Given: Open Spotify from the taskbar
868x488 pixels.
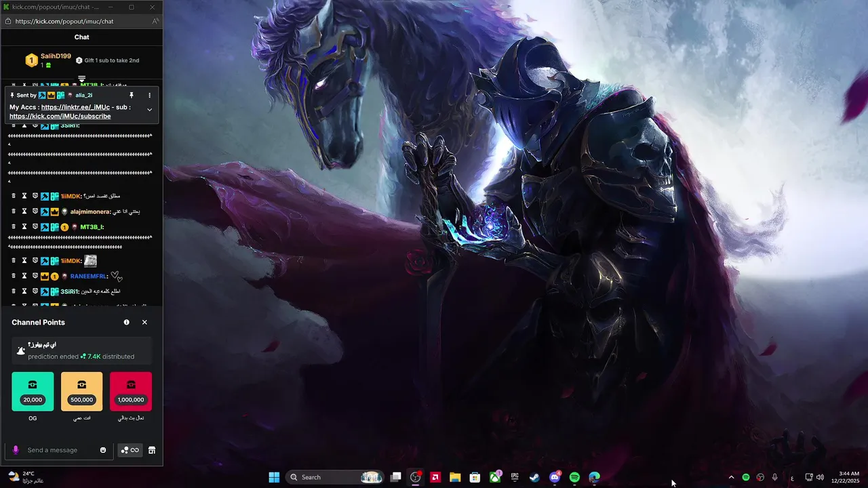Looking at the screenshot, I should (x=574, y=477).
